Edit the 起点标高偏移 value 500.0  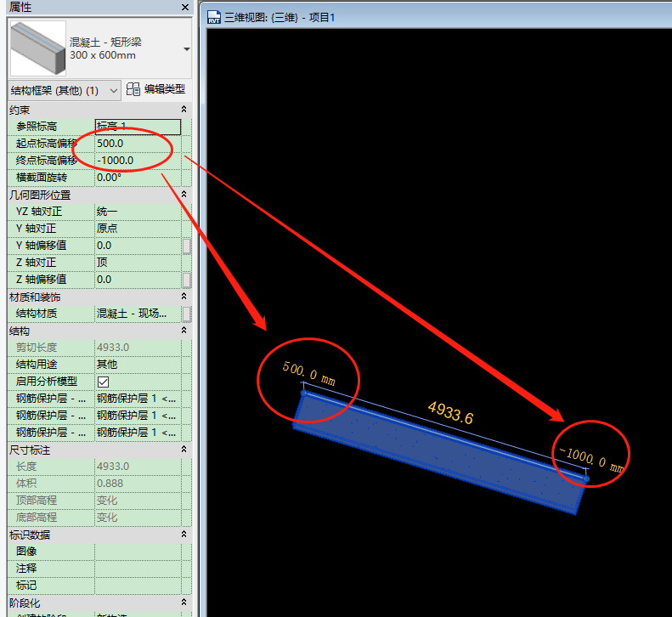[138, 144]
